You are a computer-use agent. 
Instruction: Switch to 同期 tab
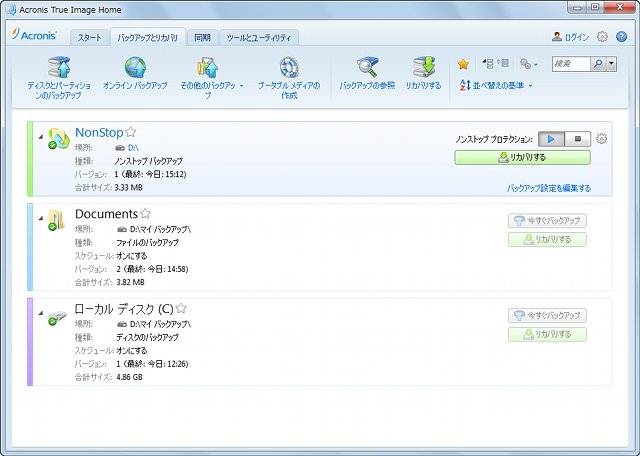tap(202, 38)
